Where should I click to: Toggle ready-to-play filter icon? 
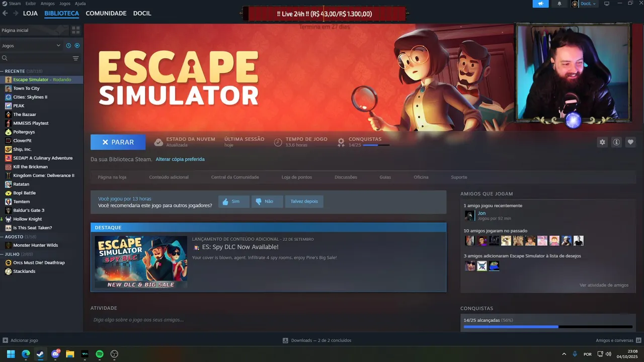[x=77, y=45]
